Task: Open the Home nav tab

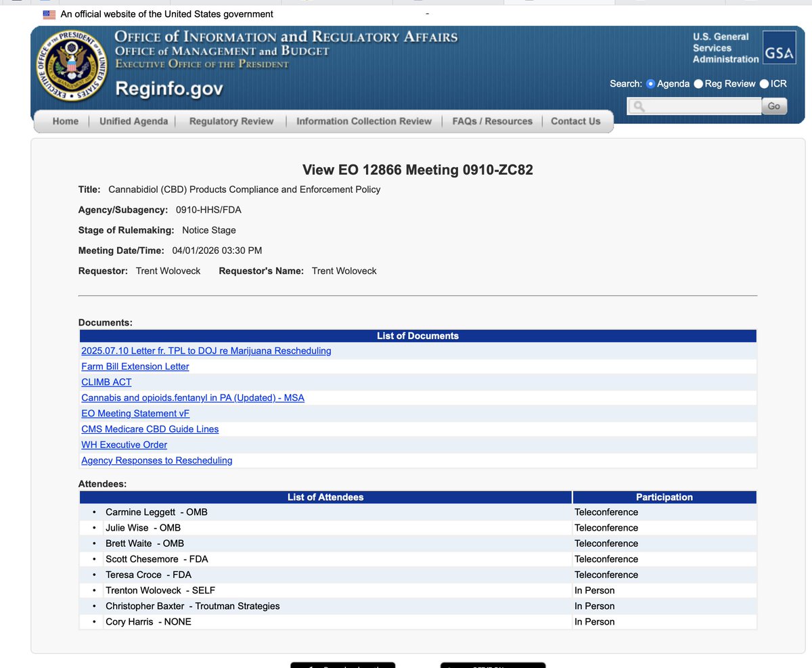Action: pyautogui.click(x=66, y=121)
